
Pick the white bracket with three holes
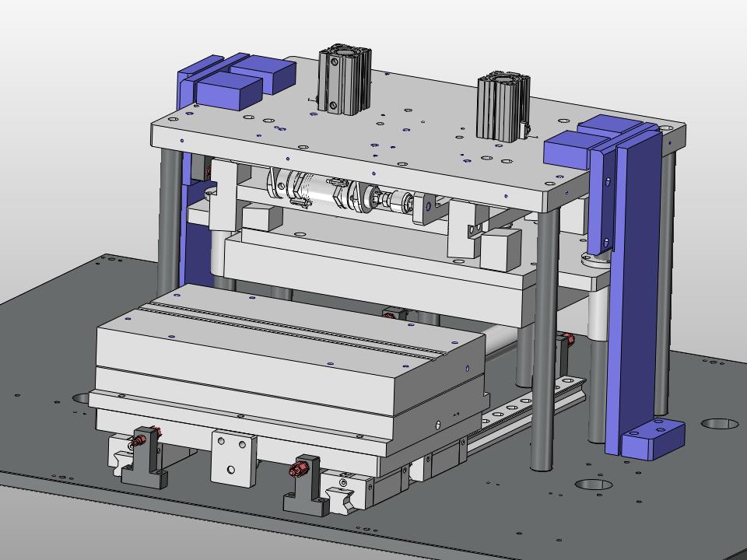point(233,458)
